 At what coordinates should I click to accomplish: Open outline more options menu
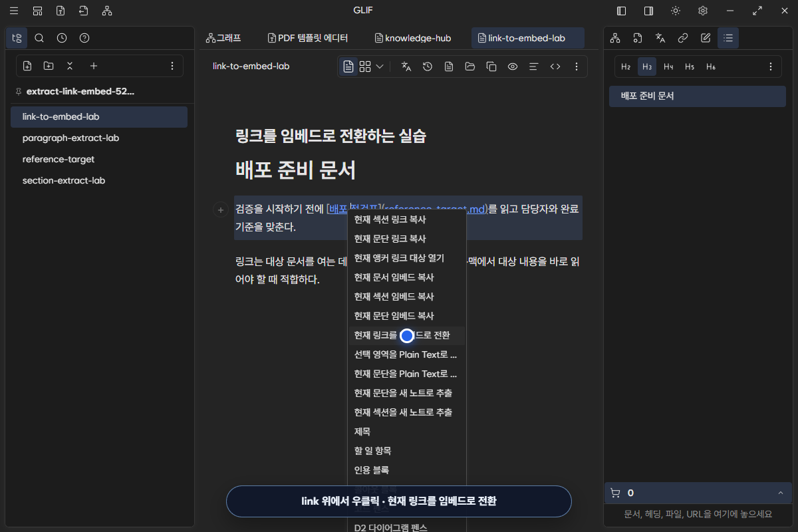(771, 66)
